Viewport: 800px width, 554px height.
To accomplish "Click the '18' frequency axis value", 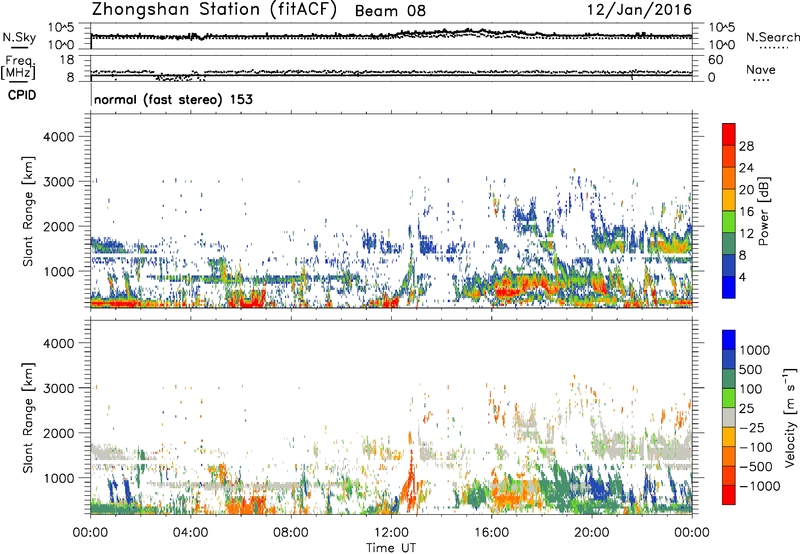I will click(67, 60).
